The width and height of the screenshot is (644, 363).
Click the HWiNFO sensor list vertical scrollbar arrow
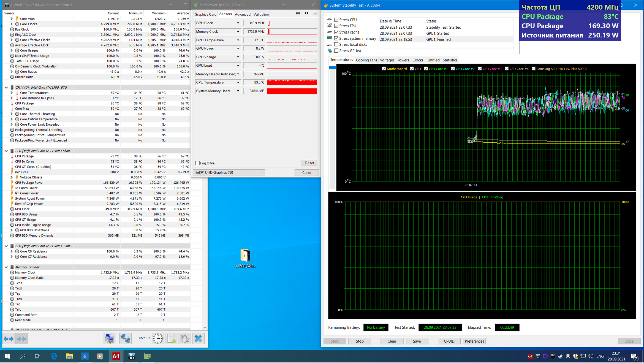[205, 327]
